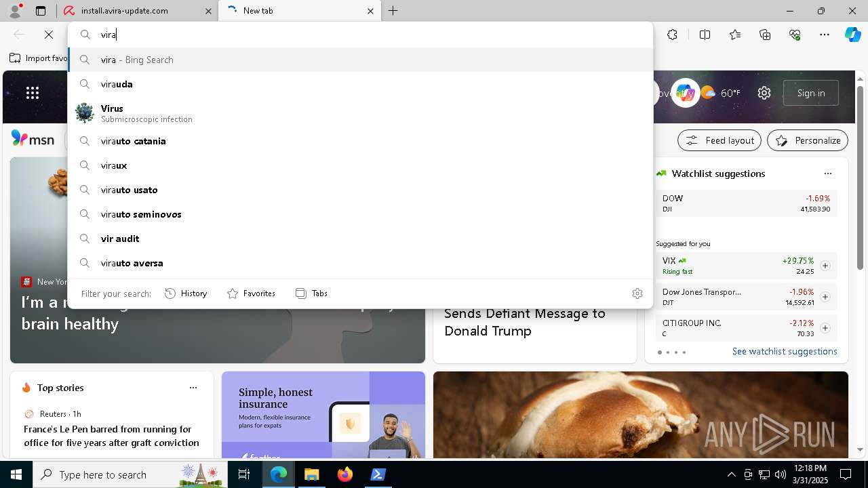Open the tab actions menu icon

(41, 11)
